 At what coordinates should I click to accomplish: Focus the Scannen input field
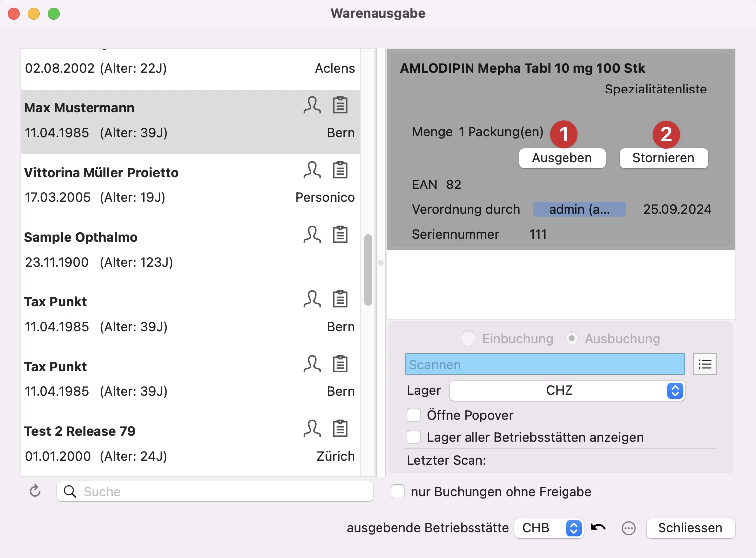(x=545, y=364)
